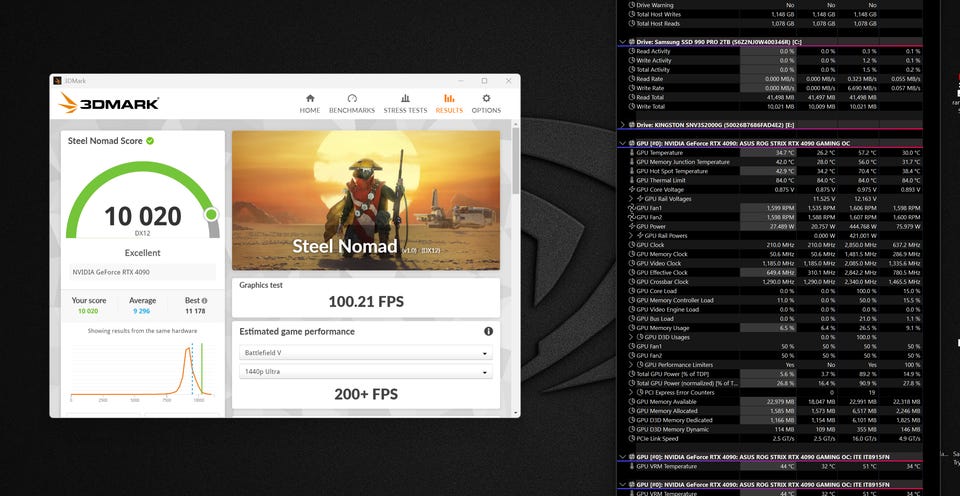This screenshot has height=496, width=960.
Task: Click the clock icon of GPU Crossbar Clock row
Action: coord(632,282)
